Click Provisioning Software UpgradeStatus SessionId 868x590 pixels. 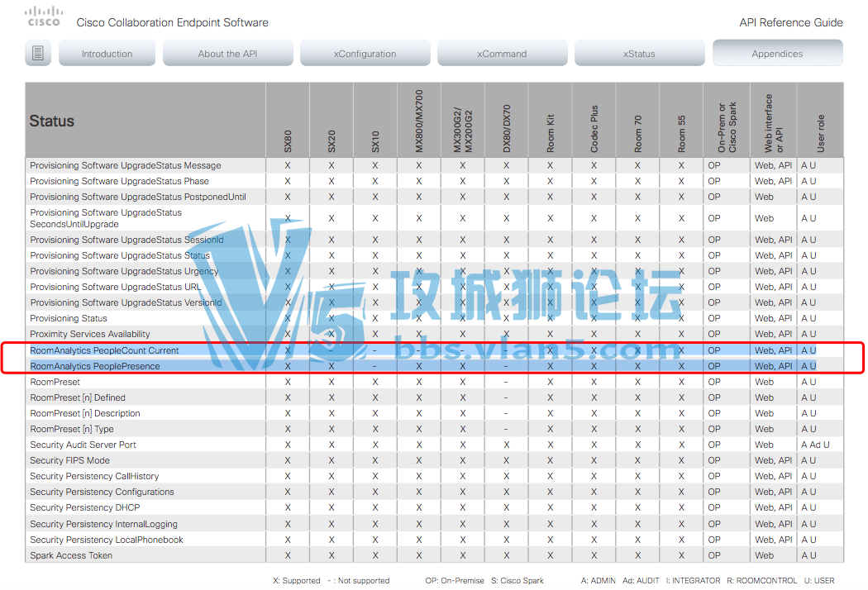[x=126, y=240]
